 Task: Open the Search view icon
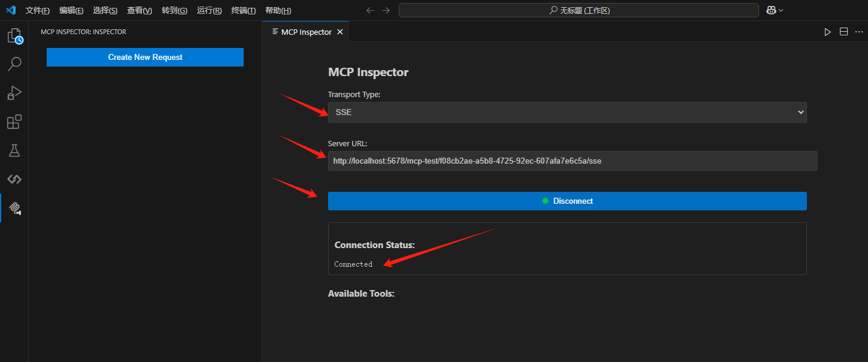(x=14, y=64)
